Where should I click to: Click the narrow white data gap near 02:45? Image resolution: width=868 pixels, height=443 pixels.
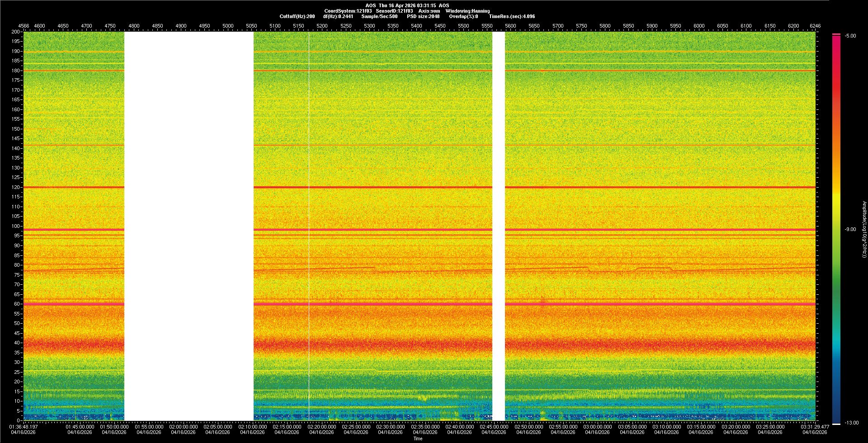click(x=498, y=226)
